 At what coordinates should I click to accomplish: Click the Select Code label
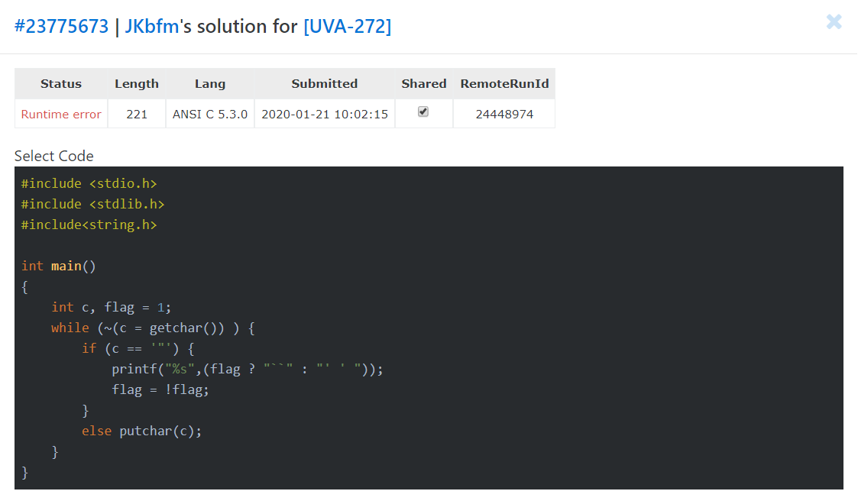click(53, 156)
